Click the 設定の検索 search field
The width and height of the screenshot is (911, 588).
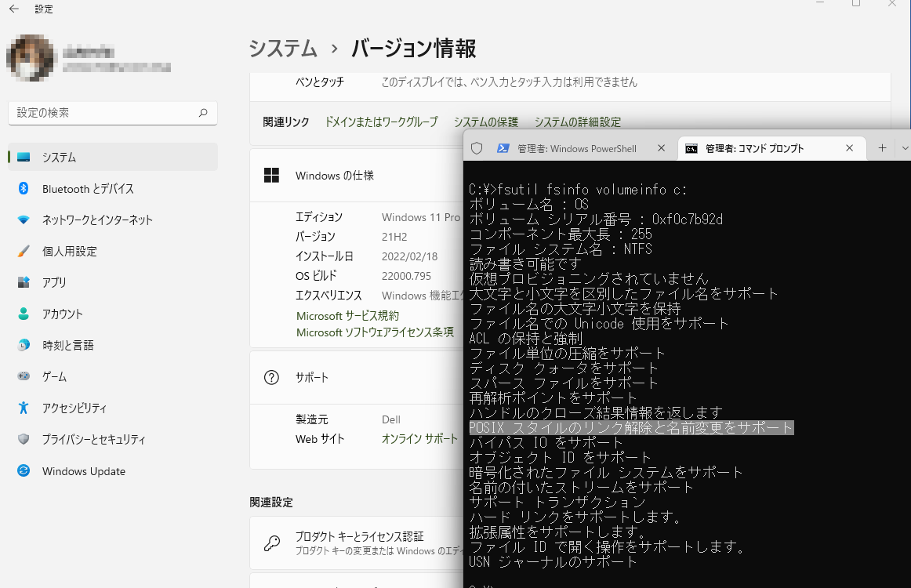(x=112, y=113)
